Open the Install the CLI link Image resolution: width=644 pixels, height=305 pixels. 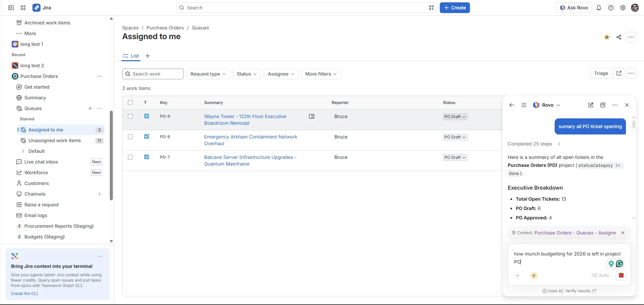(24, 294)
